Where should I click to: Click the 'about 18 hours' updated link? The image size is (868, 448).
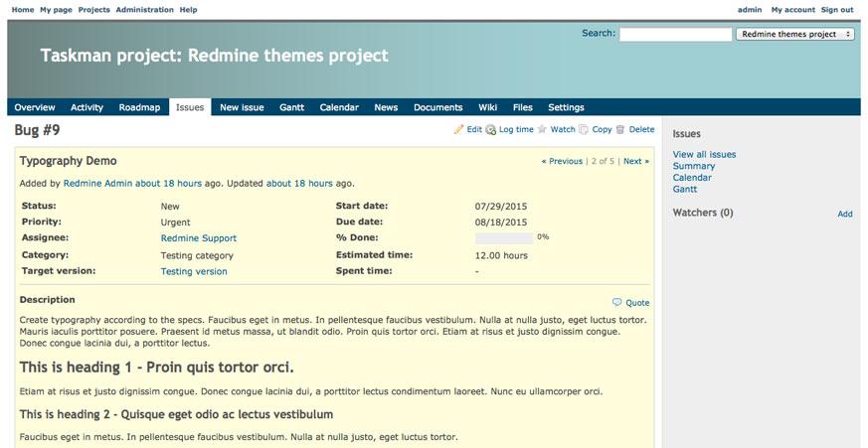(x=299, y=183)
